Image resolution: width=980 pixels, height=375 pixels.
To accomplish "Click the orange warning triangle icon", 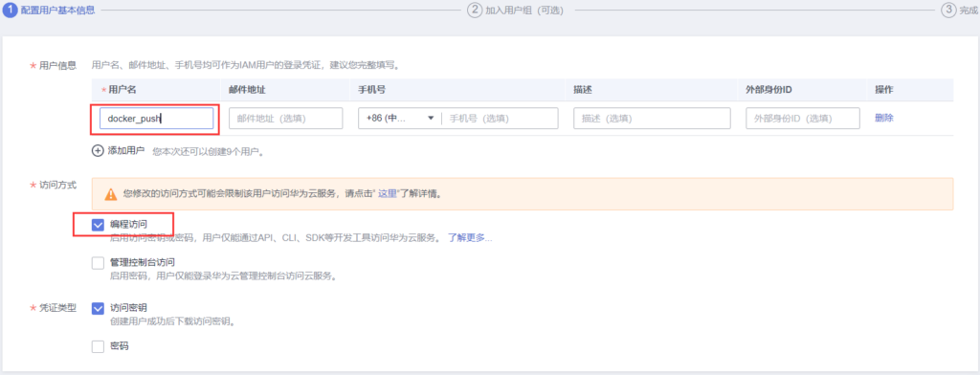I will (110, 194).
